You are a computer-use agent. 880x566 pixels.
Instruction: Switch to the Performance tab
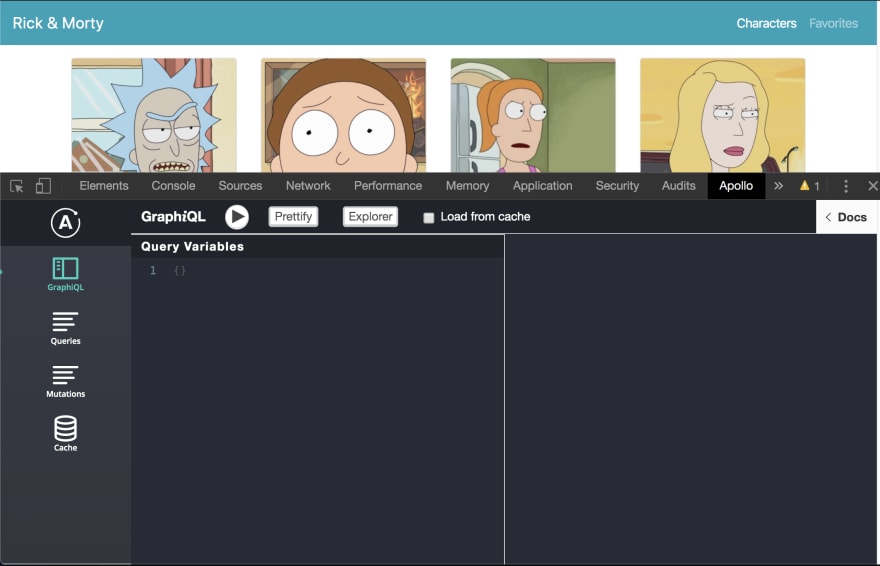pos(388,186)
